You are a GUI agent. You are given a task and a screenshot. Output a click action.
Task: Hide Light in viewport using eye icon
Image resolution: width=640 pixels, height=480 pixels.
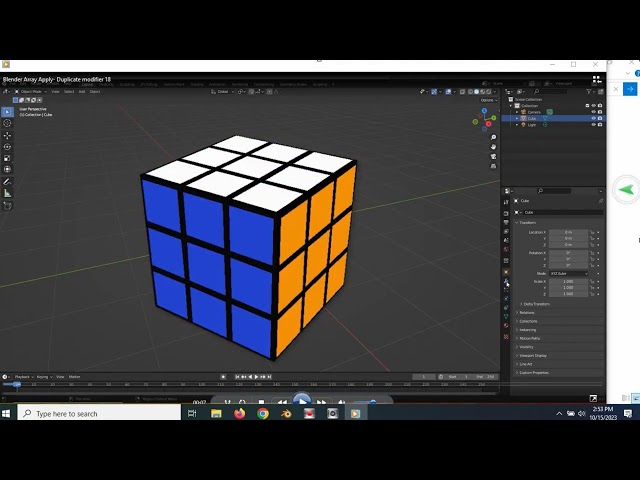point(593,125)
